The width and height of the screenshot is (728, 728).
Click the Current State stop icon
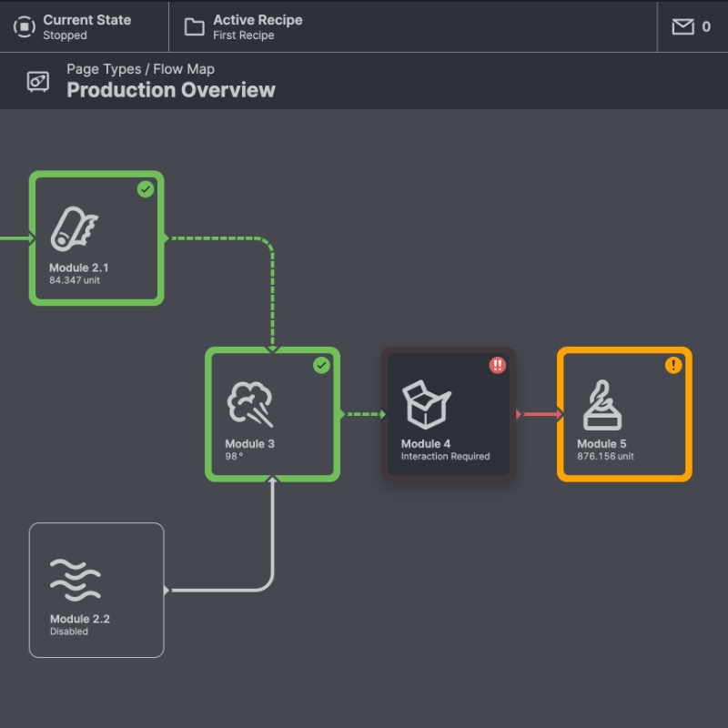click(25, 26)
